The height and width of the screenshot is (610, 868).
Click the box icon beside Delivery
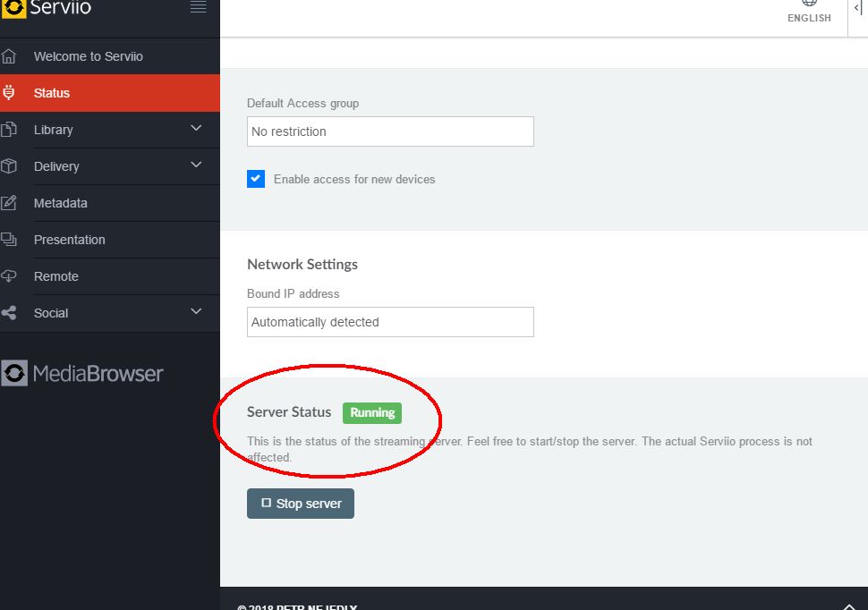tap(8, 166)
